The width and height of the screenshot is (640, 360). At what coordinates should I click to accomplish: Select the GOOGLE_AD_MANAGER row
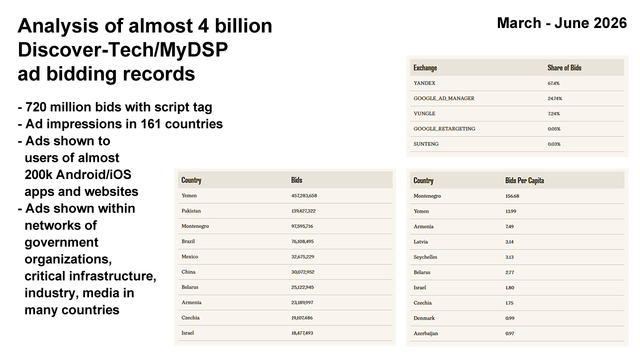(517, 98)
